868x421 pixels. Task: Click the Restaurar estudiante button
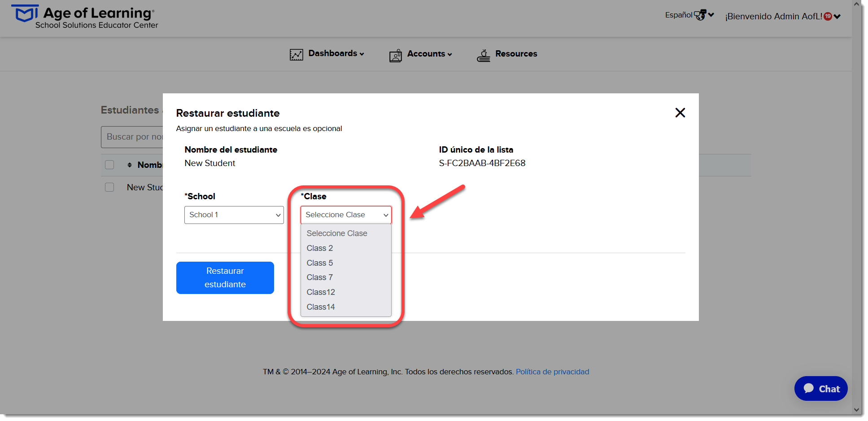(225, 278)
